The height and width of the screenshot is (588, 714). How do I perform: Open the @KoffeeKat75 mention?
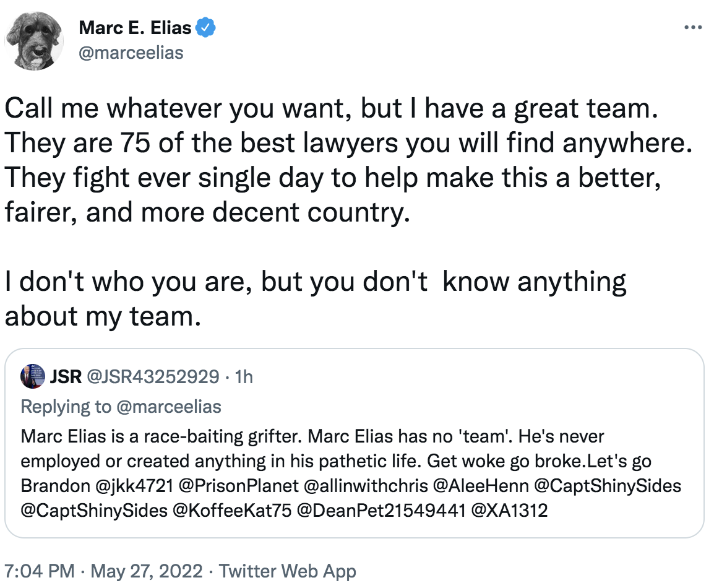coord(234,511)
